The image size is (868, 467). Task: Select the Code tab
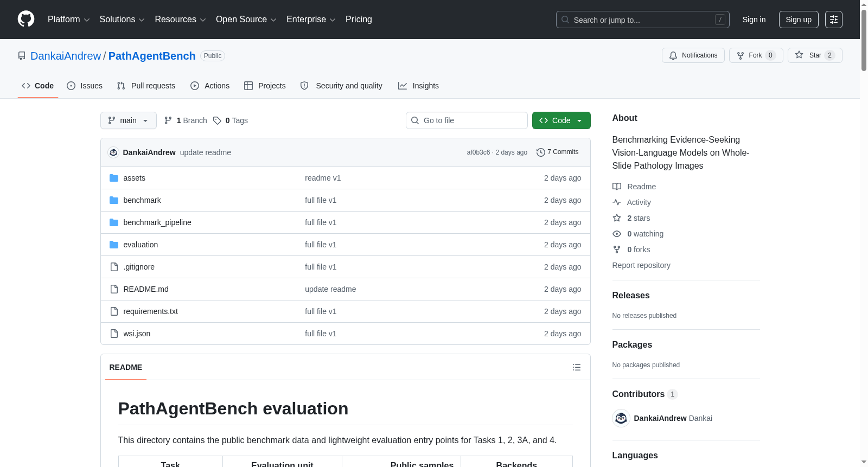(38, 86)
